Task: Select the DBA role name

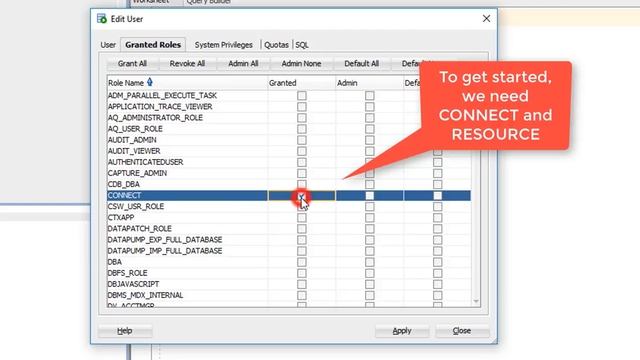Action: [115, 262]
